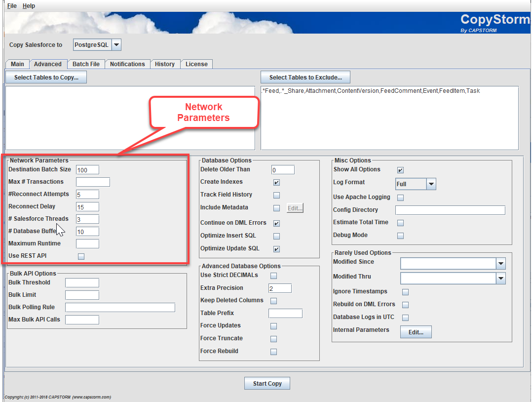
Task: Click the Destination Batch Size field
Action: [x=87, y=170]
